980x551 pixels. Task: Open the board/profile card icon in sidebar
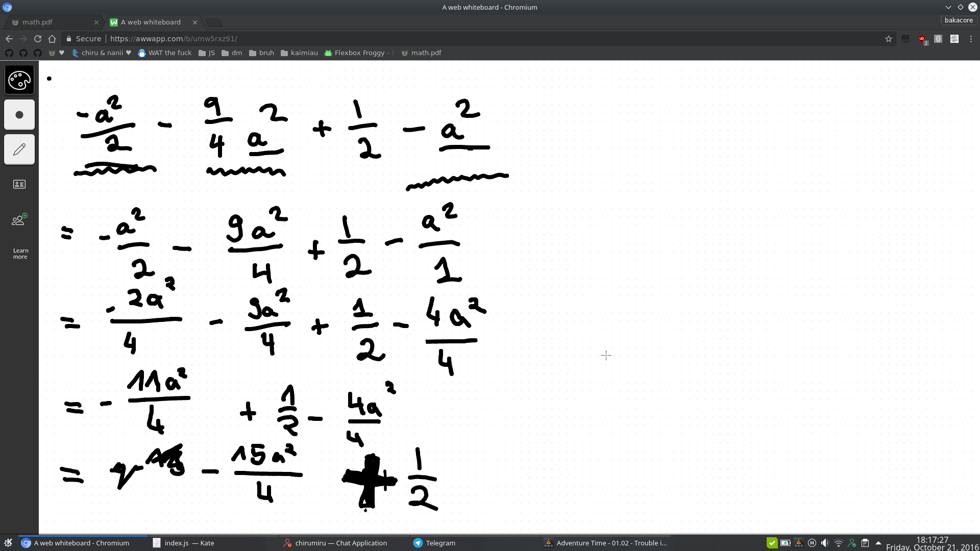[x=19, y=184]
